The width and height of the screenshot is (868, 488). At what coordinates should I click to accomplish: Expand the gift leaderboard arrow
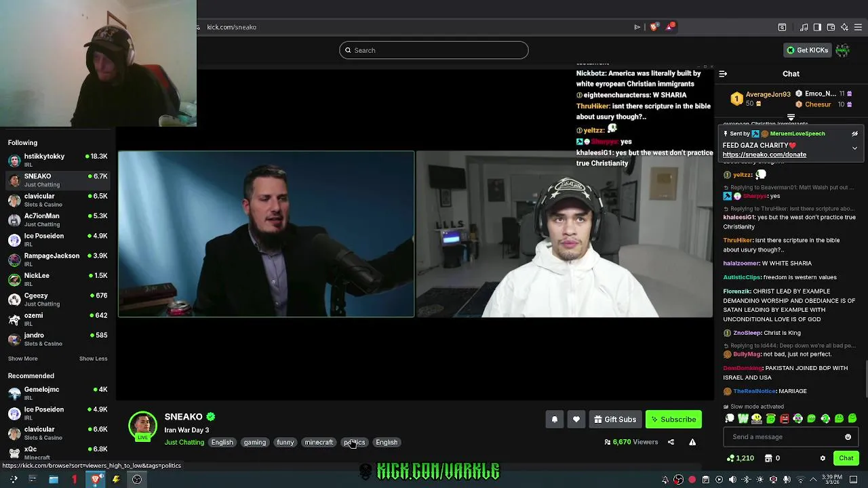click(791, 117)
